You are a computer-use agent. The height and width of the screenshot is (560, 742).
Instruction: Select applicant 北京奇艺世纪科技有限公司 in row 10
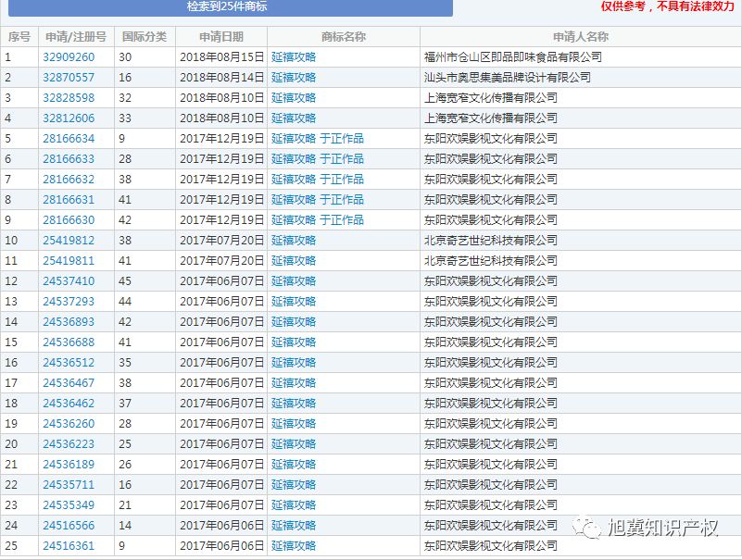[491, 241]
